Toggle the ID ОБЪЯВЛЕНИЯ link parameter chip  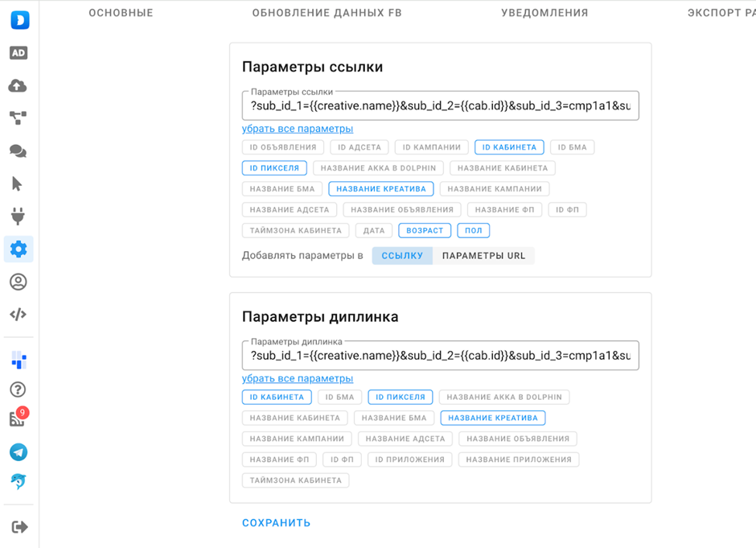[x=283, y=147]
